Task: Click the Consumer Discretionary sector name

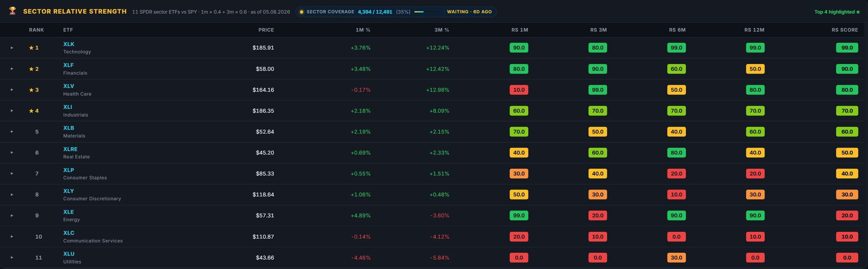Action: pyautogui.click(x=92, y=199)
